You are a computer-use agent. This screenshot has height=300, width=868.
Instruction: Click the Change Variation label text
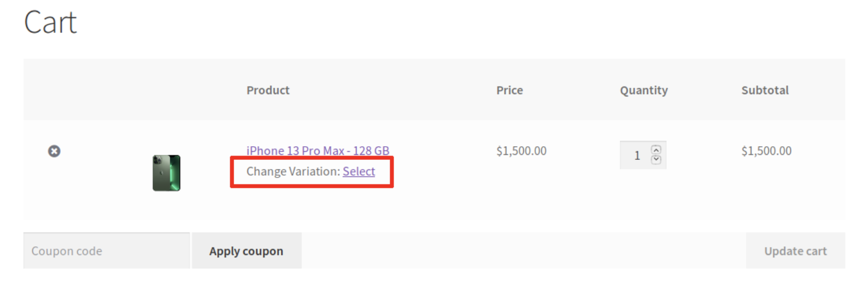pyautogui.click(x=293, y=171)
